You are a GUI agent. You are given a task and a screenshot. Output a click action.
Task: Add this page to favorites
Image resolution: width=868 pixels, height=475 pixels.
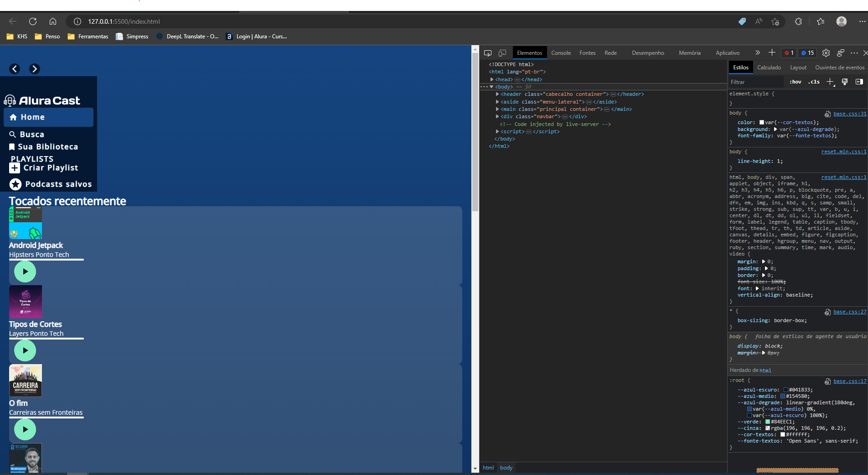tap(775, 21)
